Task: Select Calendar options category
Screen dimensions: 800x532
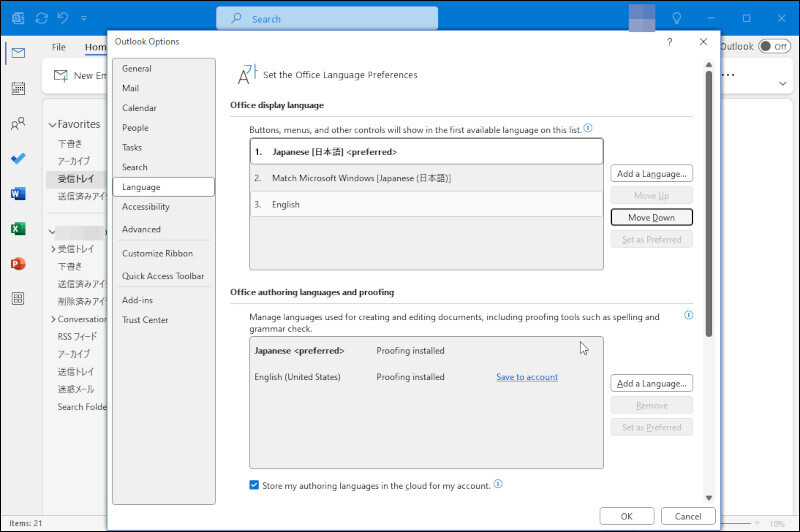Action: point(163,108)
